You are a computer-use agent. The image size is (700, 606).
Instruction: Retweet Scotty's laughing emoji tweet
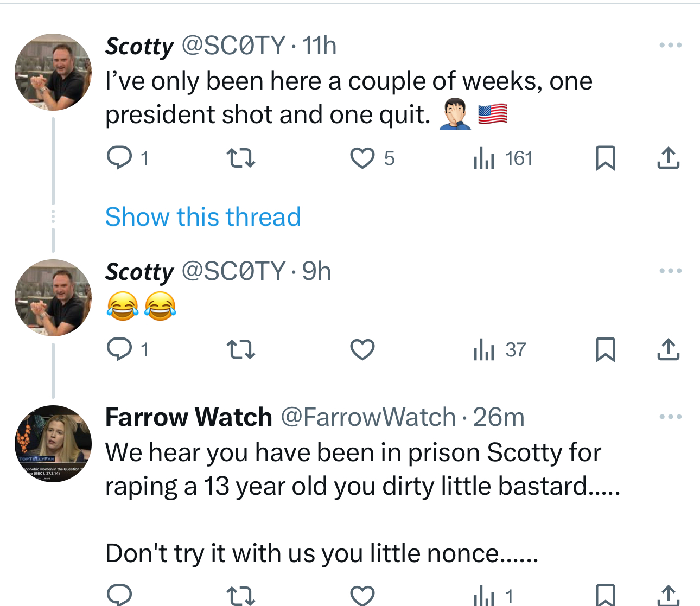click(240, 349)
